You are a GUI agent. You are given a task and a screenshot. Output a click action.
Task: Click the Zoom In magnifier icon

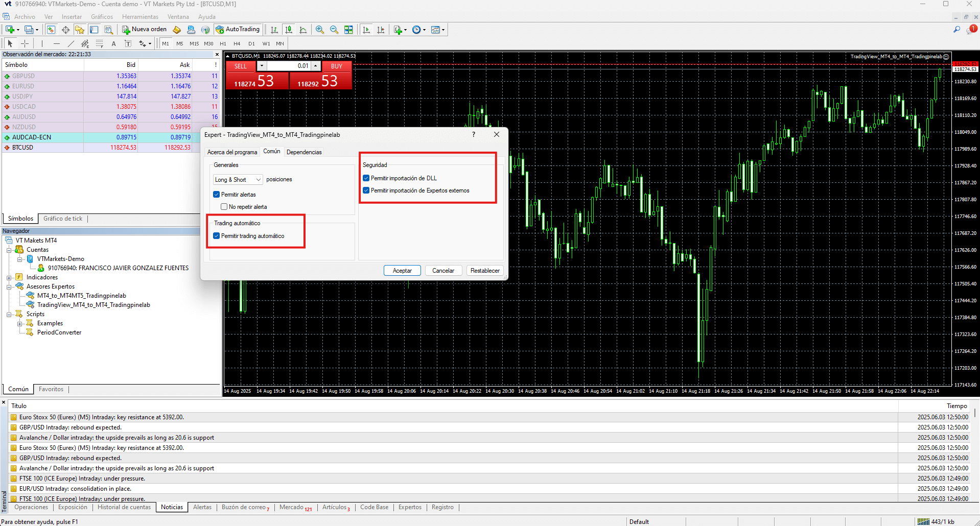[320, 30]
